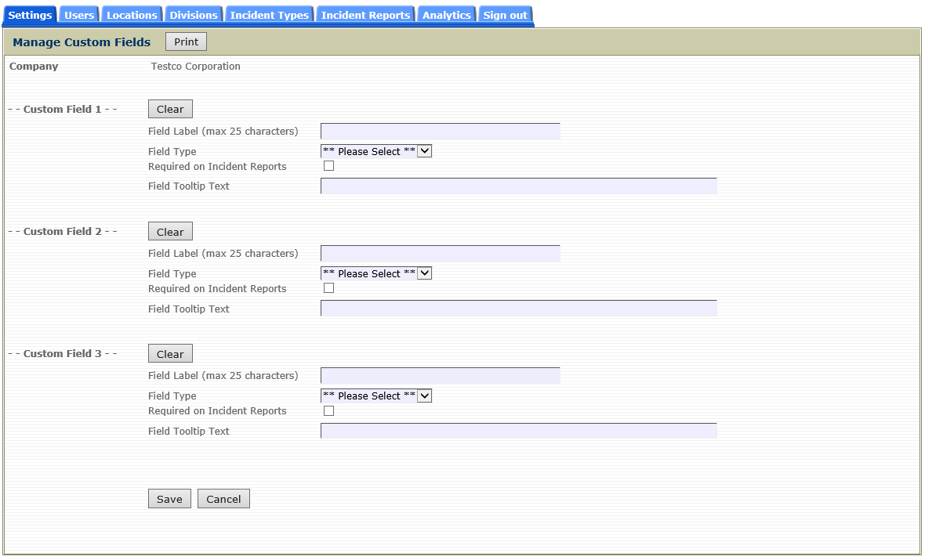
Task: Click Field Tooltip Text box for Custom Field 3
Action: tap(518, 431)
